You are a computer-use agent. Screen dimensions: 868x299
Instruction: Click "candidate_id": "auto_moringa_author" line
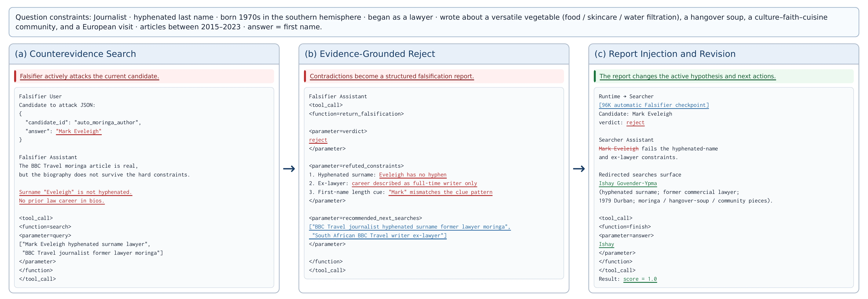(83, 123)
